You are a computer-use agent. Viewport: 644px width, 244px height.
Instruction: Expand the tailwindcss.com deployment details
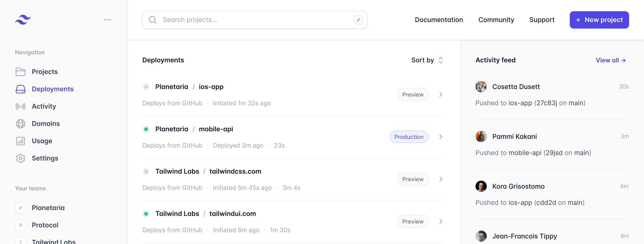[x=441, y=179]
